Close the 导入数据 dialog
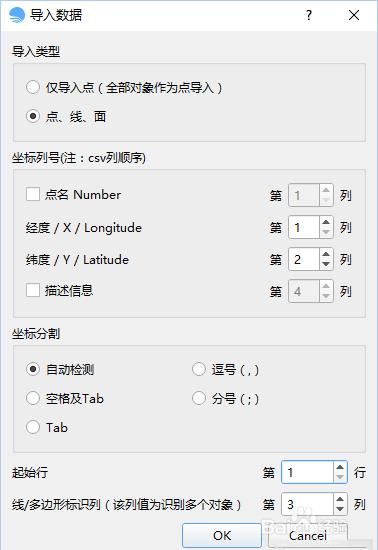378x550 pixels. pos(354,15)
